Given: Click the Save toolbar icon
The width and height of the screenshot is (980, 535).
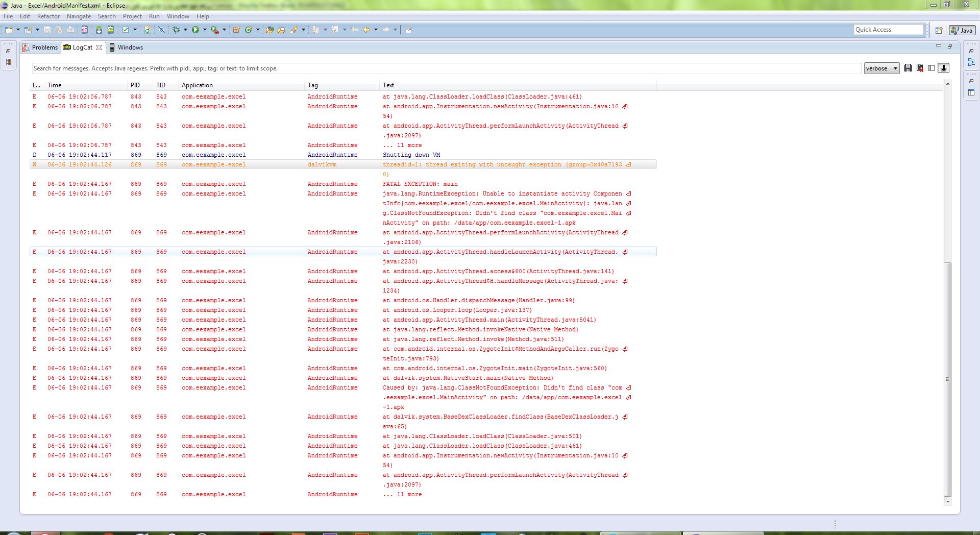Looking at the screenshot, I should tap(47, 30).
